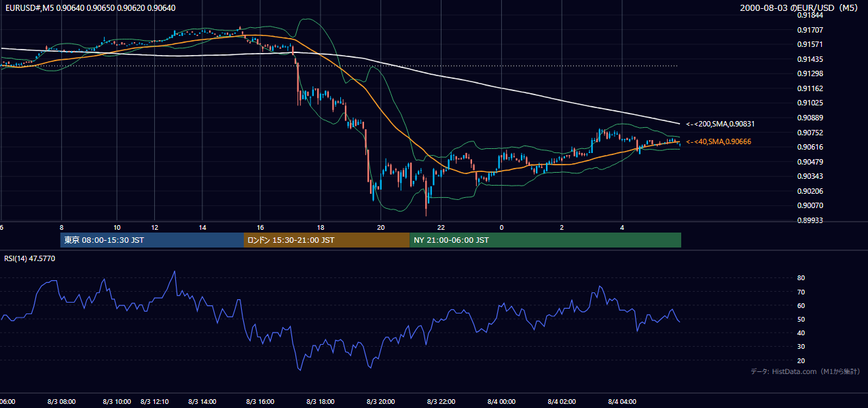Click the hour 10 tick on the chart axis
Image resolution: width=868 pixels, height=408 pixels.
click(117, 227)
